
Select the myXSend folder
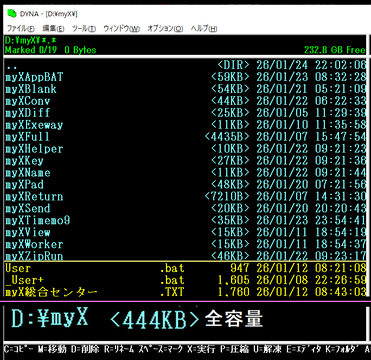(x=185, y=208)
